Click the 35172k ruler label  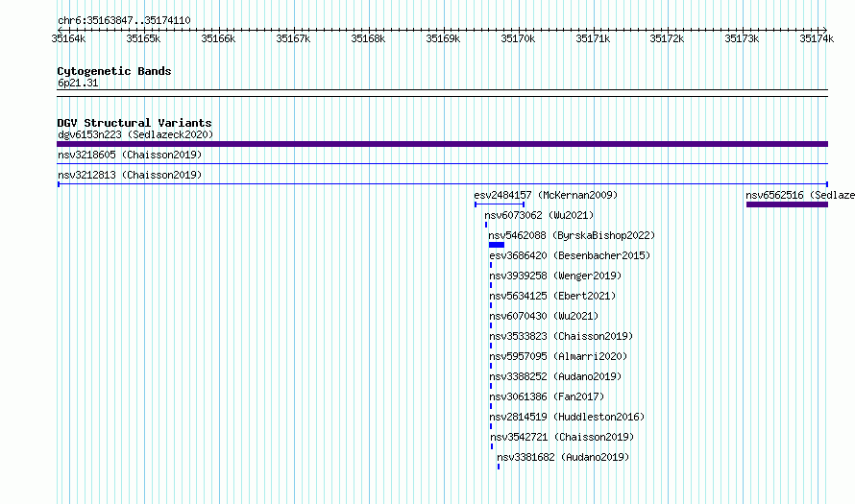point(667,38)
